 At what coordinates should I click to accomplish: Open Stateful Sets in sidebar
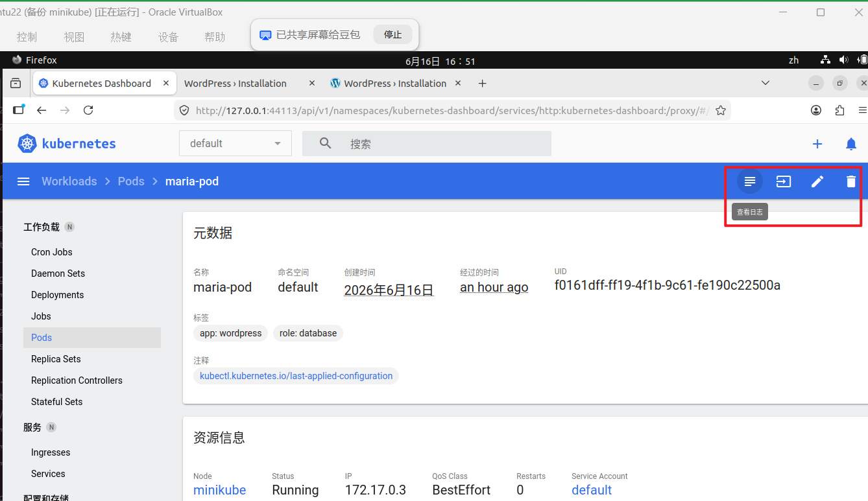click(57, 402)
